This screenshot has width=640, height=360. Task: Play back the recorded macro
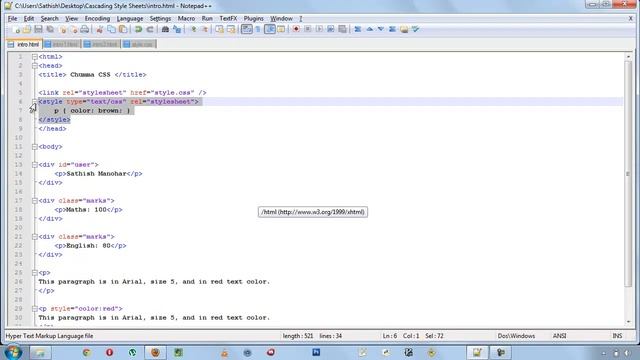pyautogui.click(x=319, y=29)
